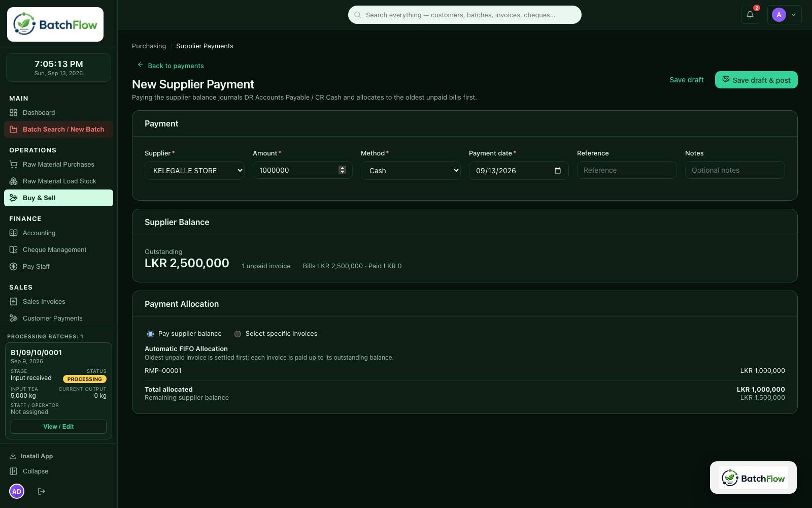Open Cheque Management page
Image resolution: width=812 pixels, height=508 pixels.
coord(58,249)
